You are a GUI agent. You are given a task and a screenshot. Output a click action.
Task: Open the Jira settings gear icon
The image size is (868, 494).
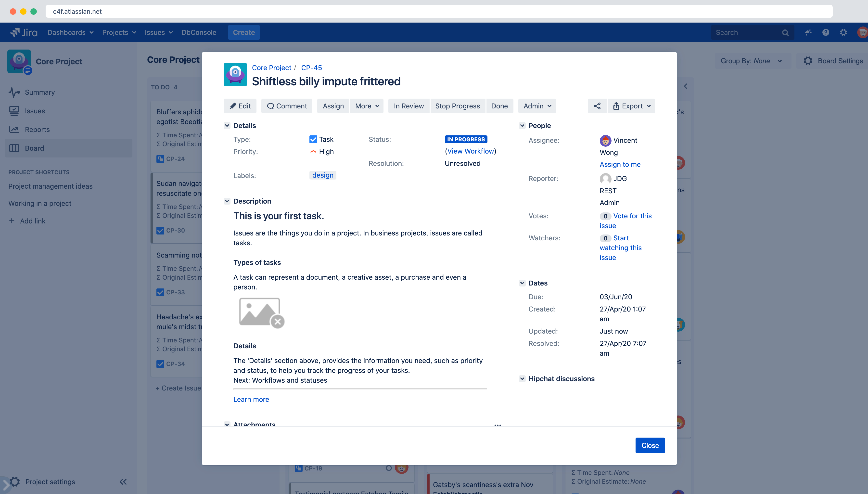[843, 32]
